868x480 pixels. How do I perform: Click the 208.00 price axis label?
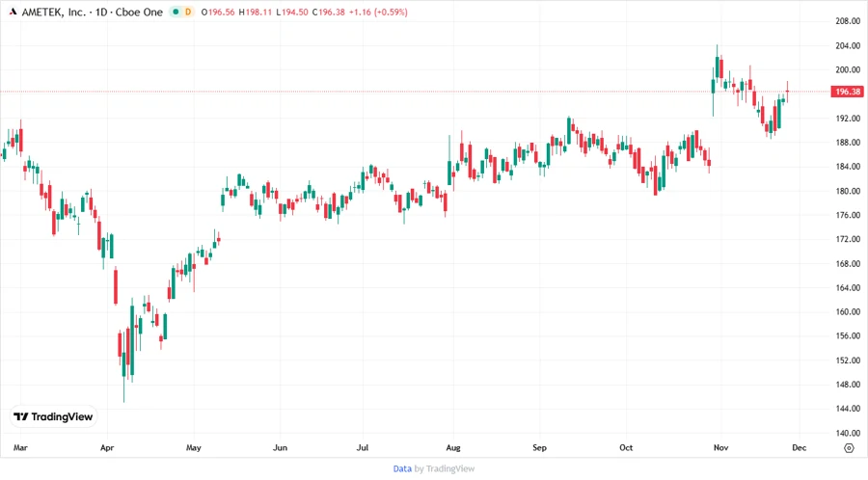pyautogui.click(x=848, y=21)
